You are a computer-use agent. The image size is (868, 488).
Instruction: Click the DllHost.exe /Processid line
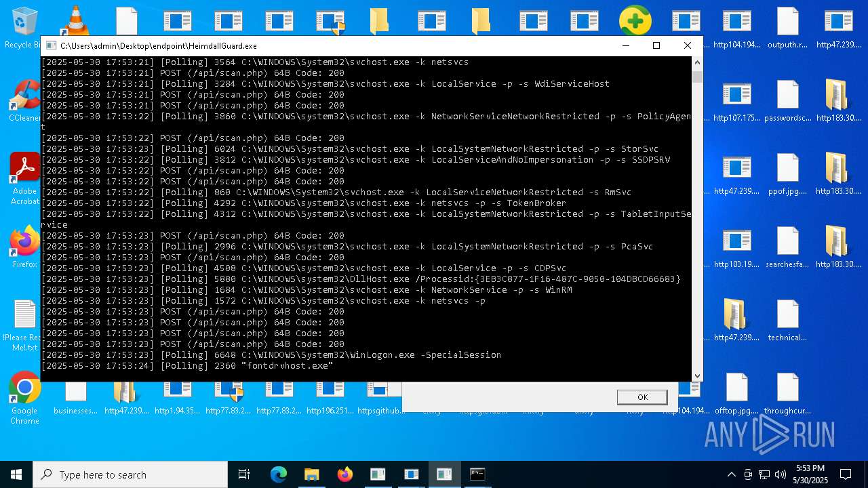tap(361, 279)
